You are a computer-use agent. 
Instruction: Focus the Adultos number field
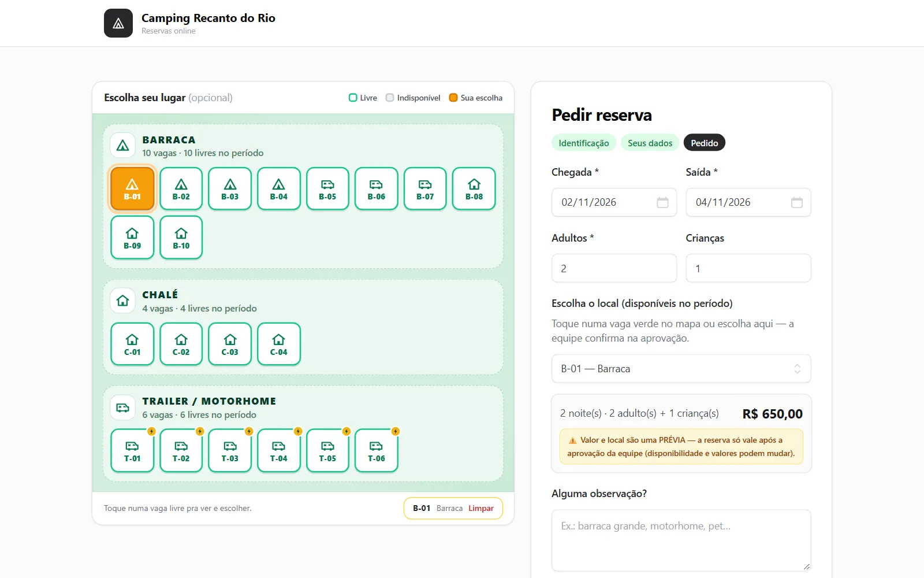614,268
